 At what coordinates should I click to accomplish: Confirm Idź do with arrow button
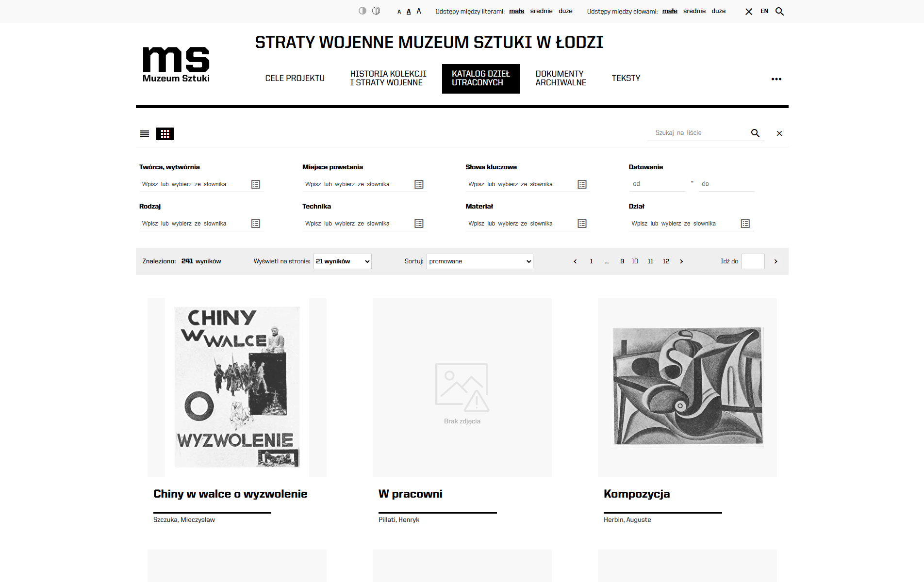776,261
